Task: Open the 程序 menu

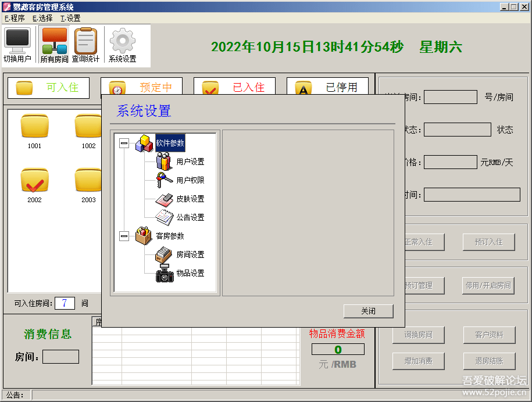Action: [x=12, y=18]
